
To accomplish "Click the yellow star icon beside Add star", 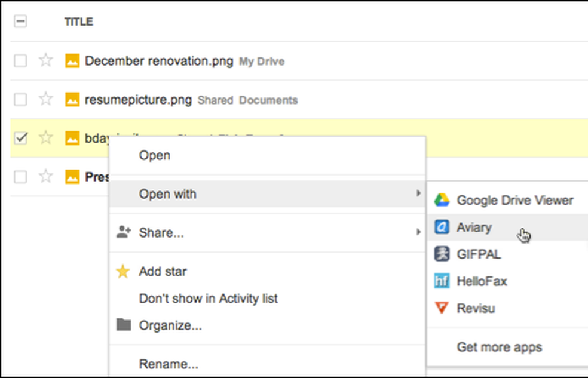I will click(x=123, y=271).
